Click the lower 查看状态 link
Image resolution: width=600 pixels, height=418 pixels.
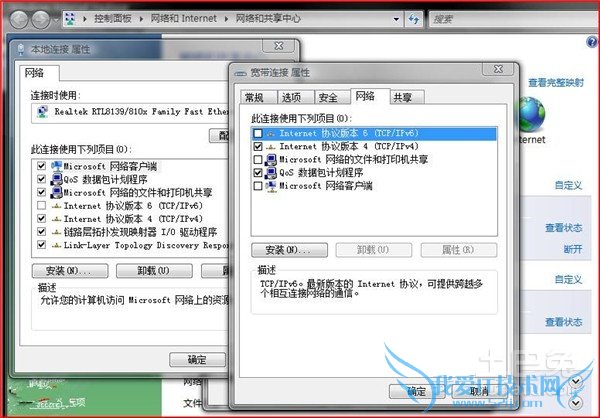click(x=564, y=322)
